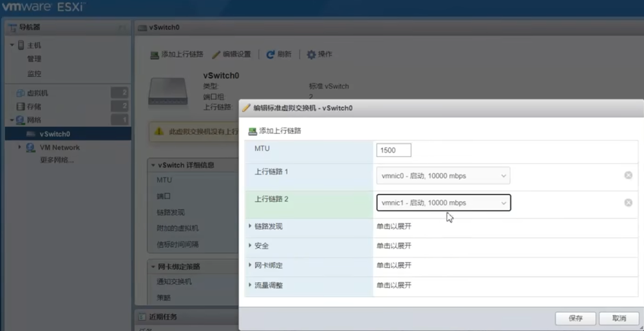Click the 更多网络... link
This screenshot has width=644, height=331.
[x=57, y=160]
